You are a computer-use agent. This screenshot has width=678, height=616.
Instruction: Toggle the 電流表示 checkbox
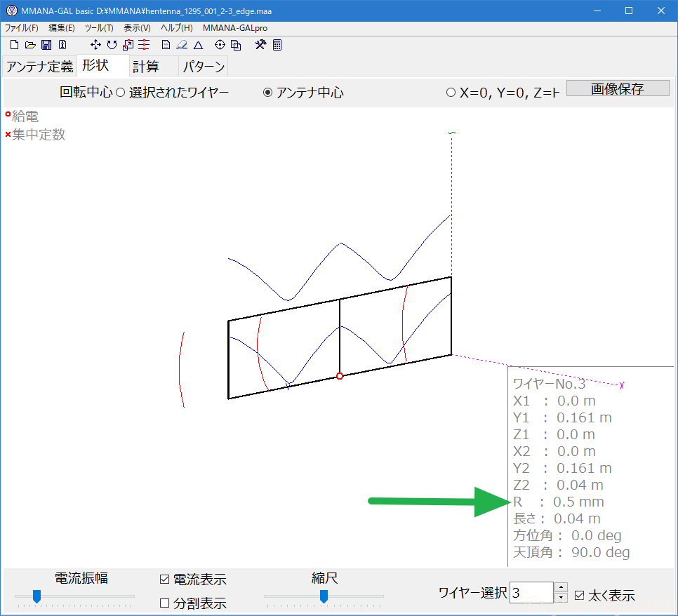(x=164, y=580)
